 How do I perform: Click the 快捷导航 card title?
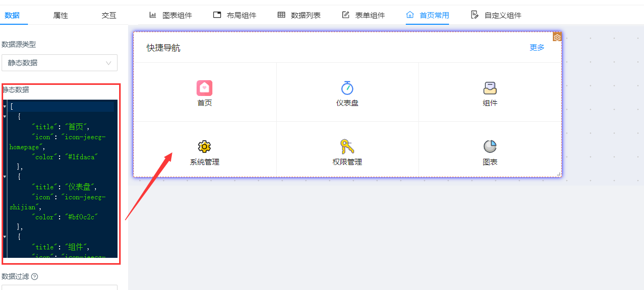(163, 48)
